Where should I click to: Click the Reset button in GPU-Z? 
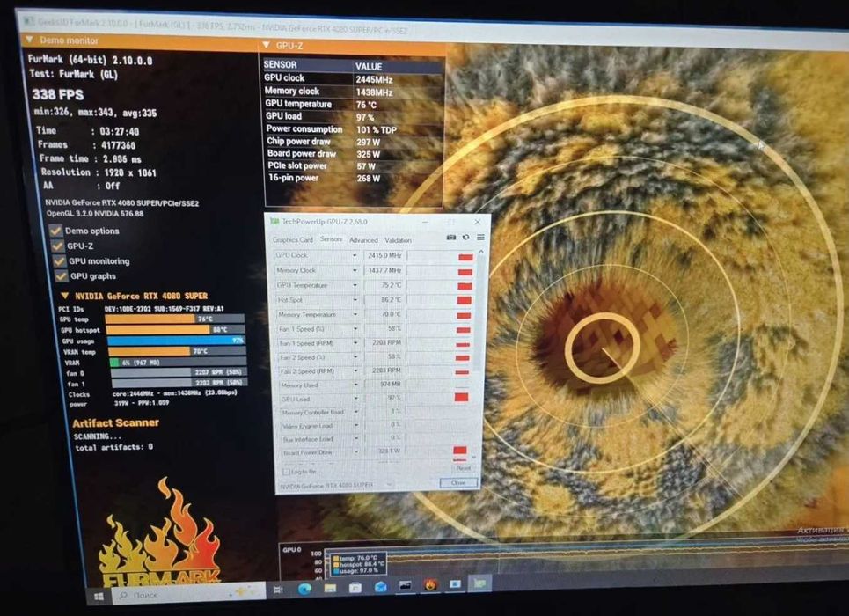point(463,467)
